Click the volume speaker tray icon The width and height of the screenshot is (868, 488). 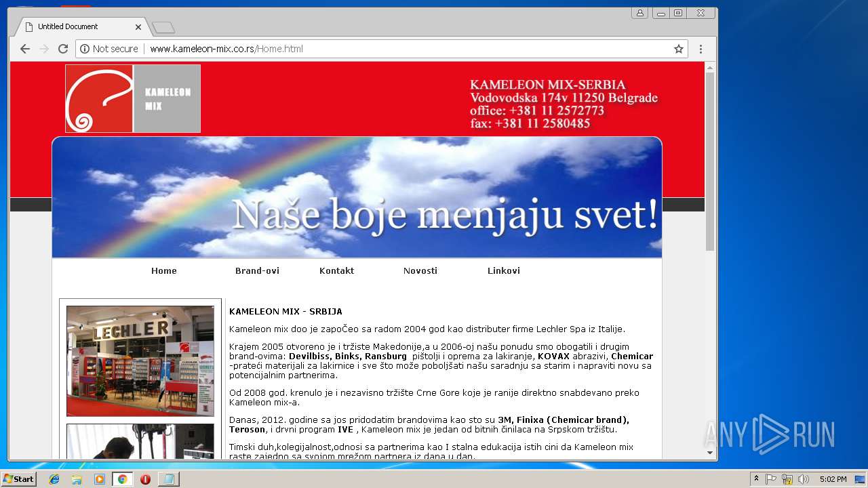pyautogui.click(x=804, y=479)
